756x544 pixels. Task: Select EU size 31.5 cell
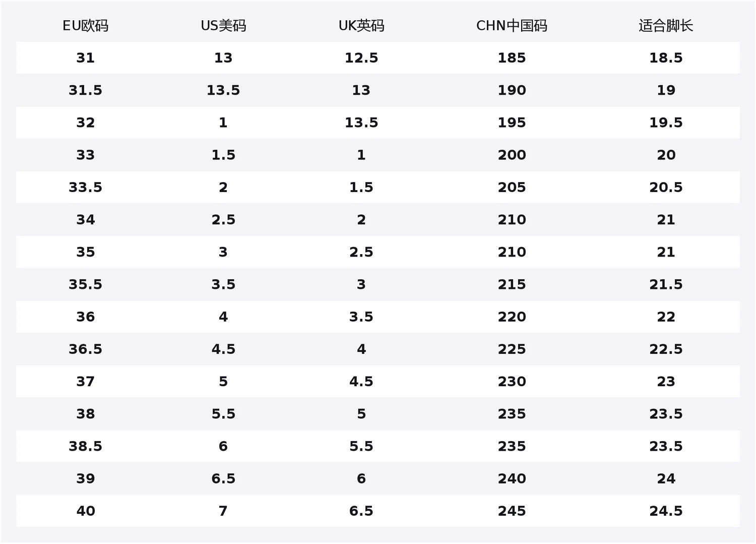(85, 90)
